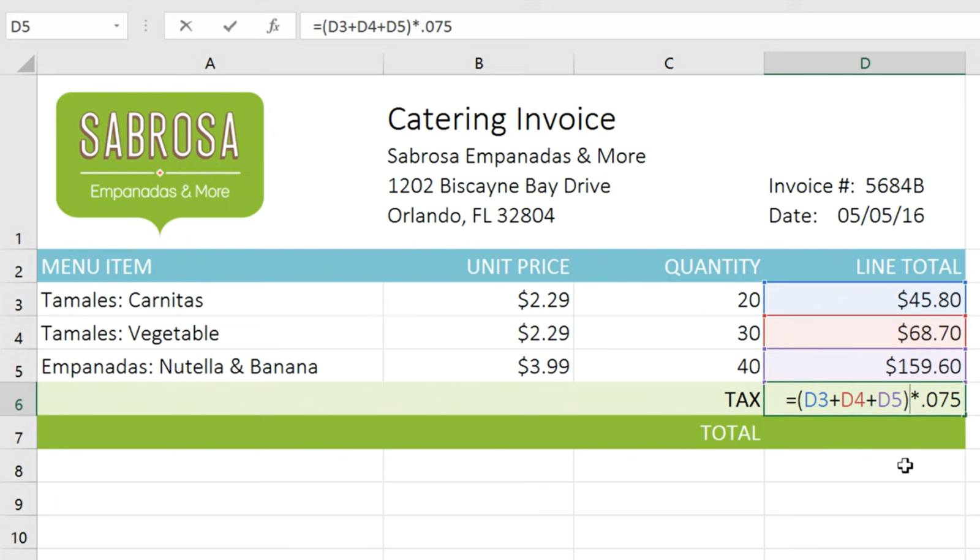Select column A header
980x560 pixels.
coord(209,64)
